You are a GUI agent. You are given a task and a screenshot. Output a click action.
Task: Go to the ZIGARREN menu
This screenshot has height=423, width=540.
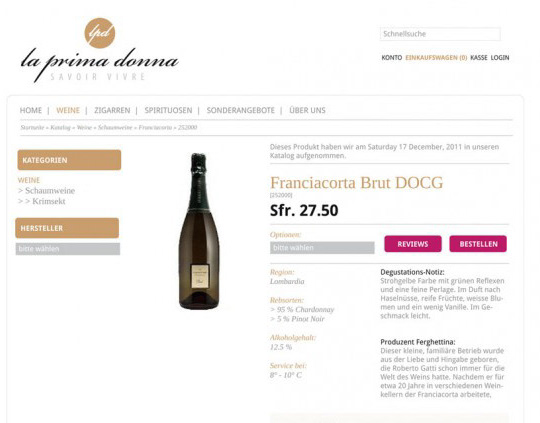(112, 110)
